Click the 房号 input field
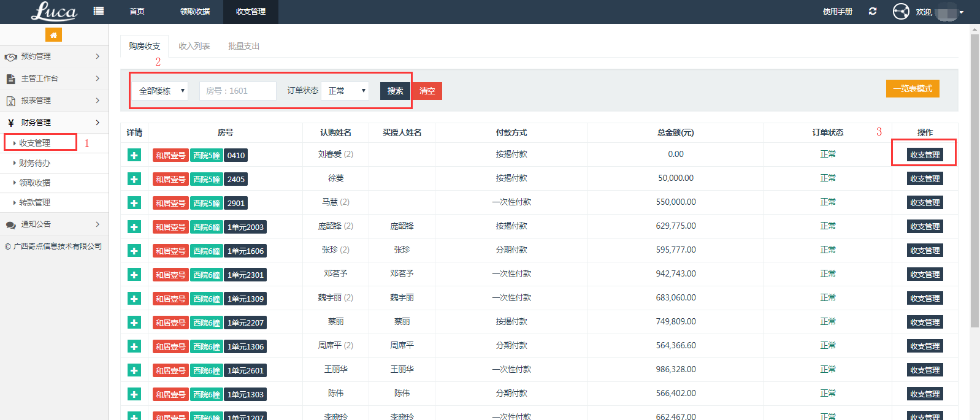Image resolution: width=980 pixels, height=420 pixels. 237,91
